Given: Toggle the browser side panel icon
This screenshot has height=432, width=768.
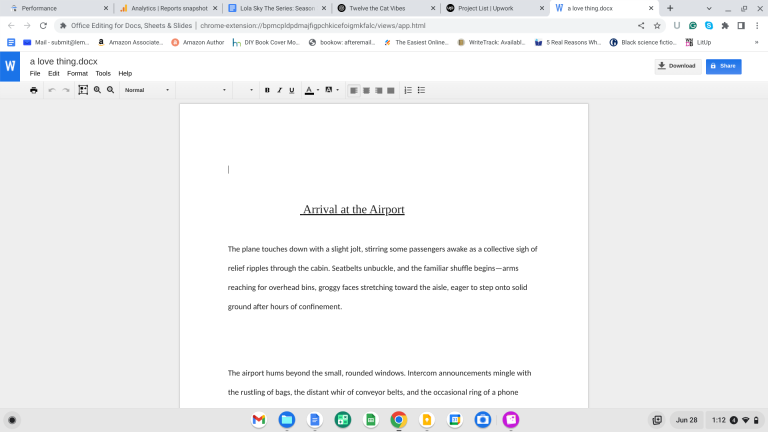Looking at the screenshot, I should pyautogui.click(x=741, y=25).
